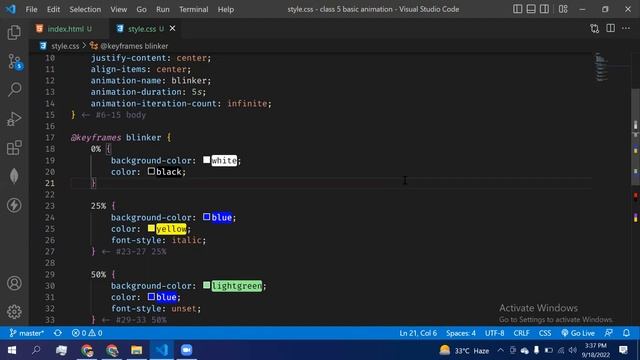
Task: Open the Edit menu
Action: [x=53, y=9]
